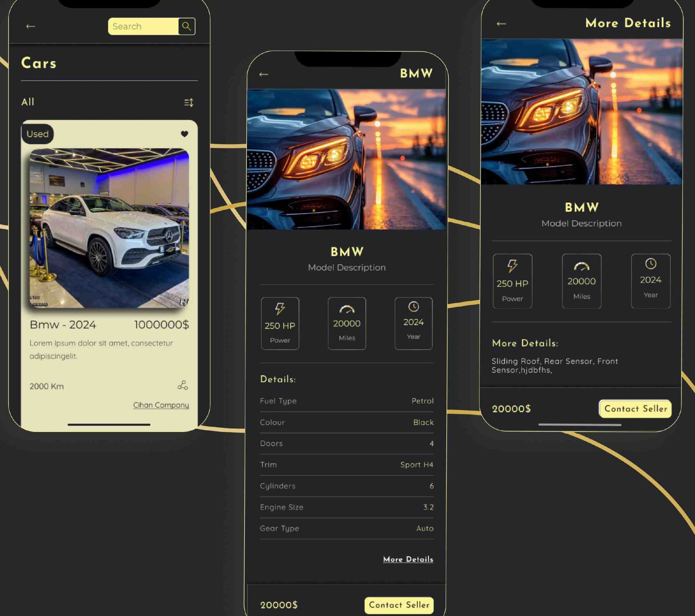
Task: Tap Contact Seller on More Details screen
Action: [x=635, y=409]
